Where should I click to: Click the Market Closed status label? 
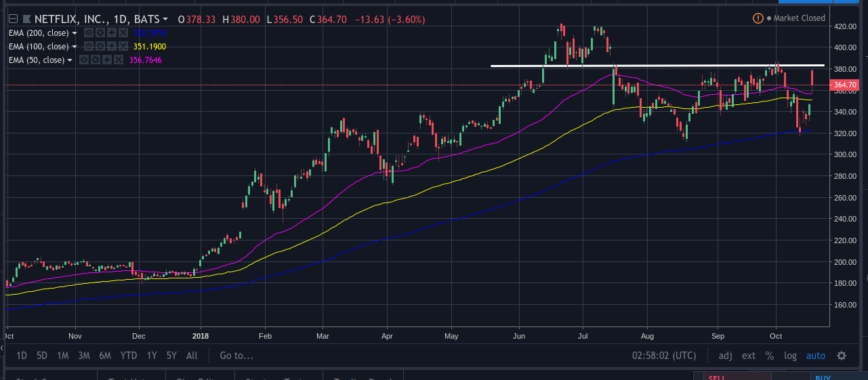click(x=800, y=18)
